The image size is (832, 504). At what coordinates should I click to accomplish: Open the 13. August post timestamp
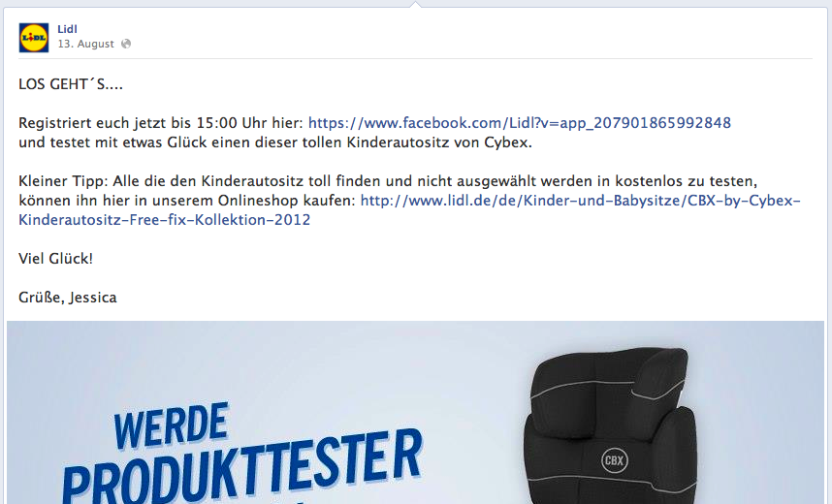point(86,44)
